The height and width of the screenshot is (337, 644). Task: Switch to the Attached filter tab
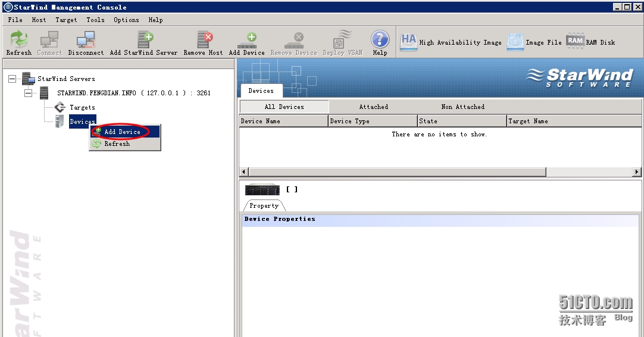click(x=373, y=107)
